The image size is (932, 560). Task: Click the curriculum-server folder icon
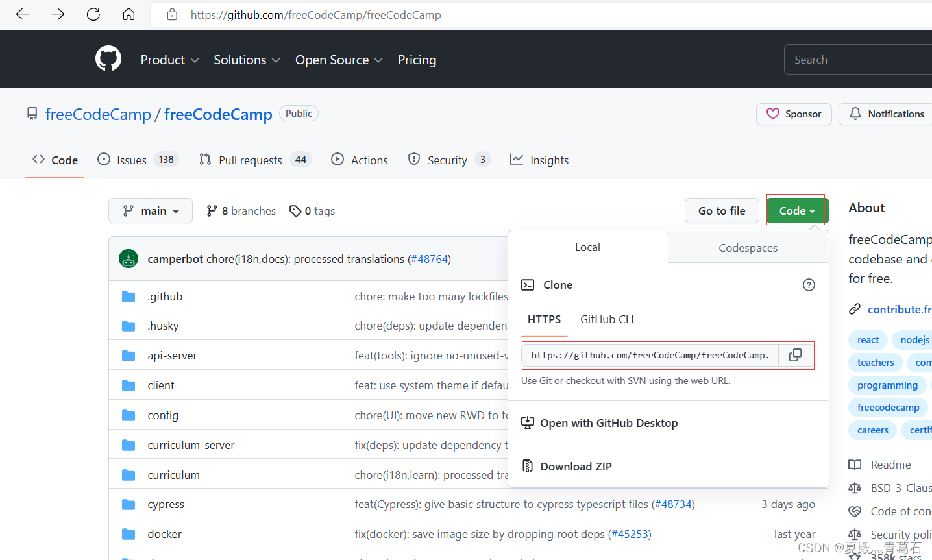click(x=129, y=445)
